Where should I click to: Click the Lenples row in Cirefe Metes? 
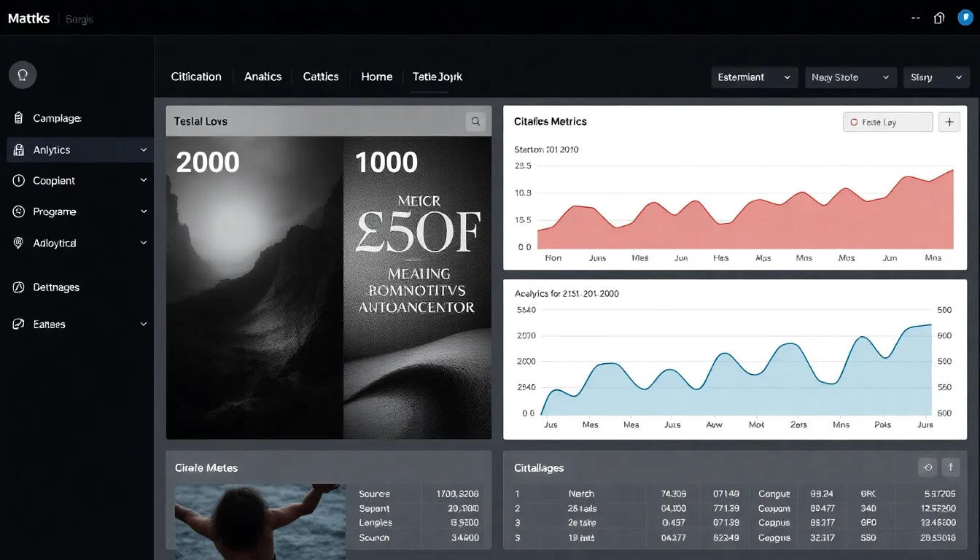tap(419, 523)
